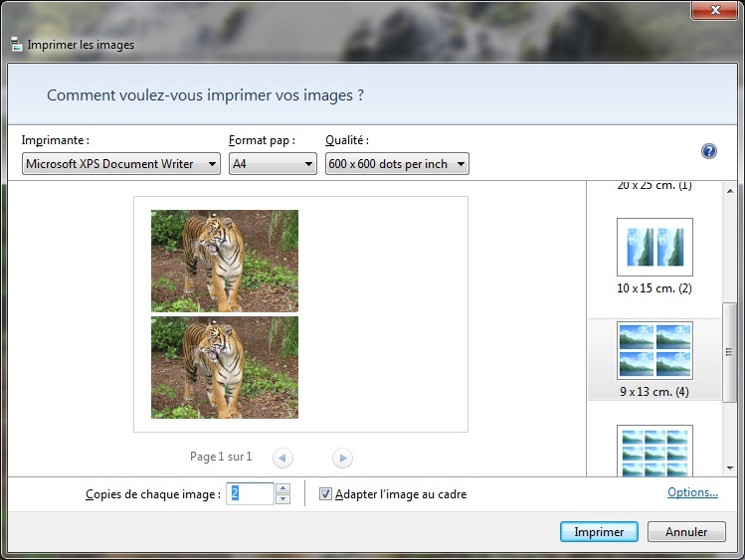Click the layout list scroll up arrow
This screenshot has height=560, width=745.
tap(730, 190)
